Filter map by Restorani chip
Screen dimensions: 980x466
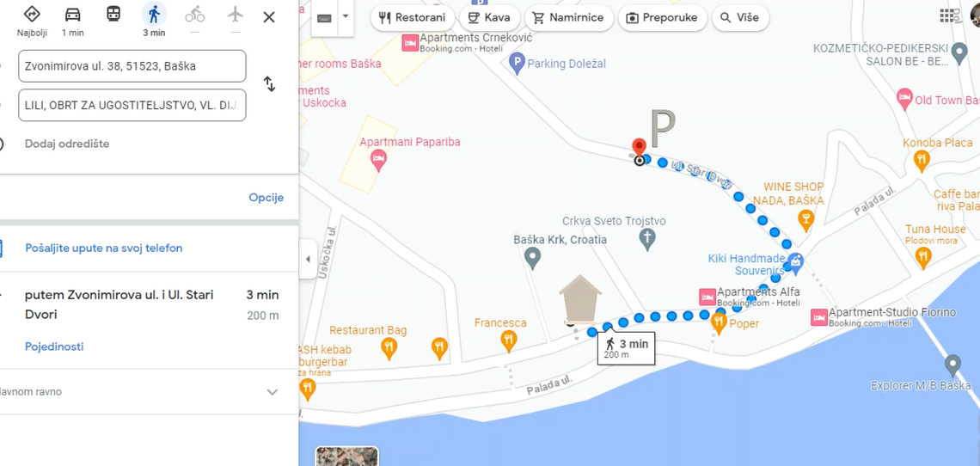(x=413, y=17)
